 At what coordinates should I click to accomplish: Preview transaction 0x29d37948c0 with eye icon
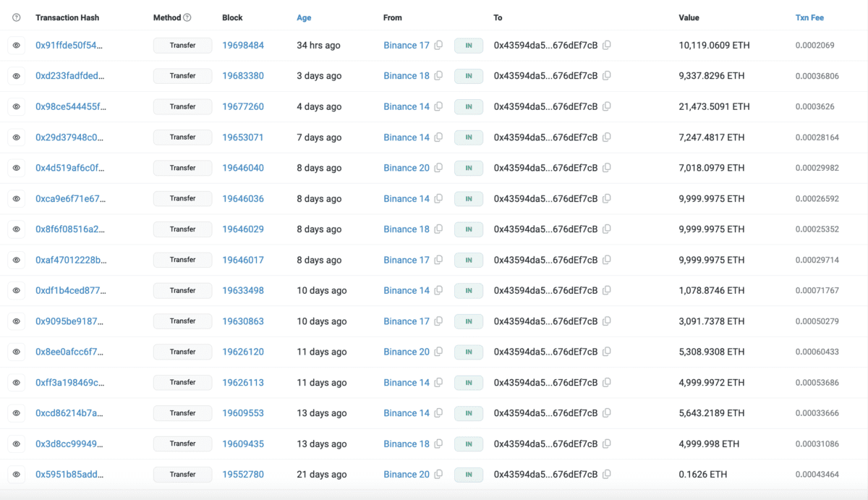pyautogui.click(x=16, y=137)
